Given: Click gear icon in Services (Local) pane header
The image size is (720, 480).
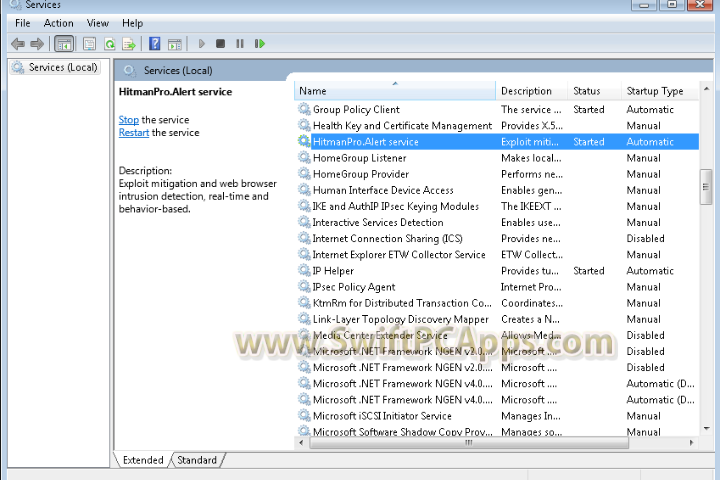Looking at the screenshot, I should (129, 71).
